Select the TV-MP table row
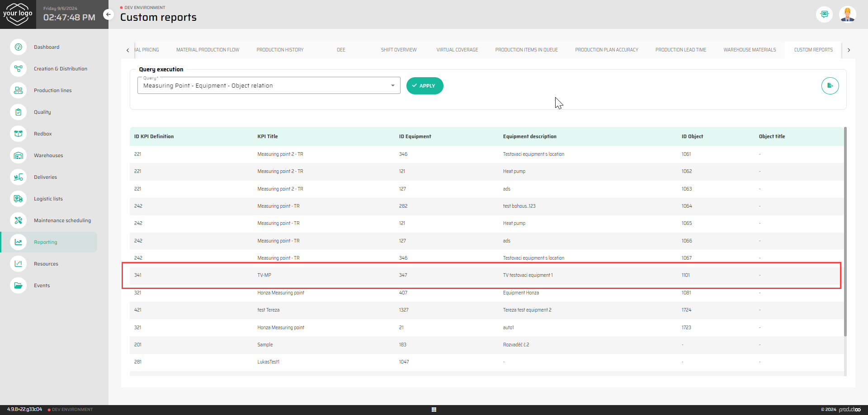Screen dimensions: 868x415 point(481,275)
